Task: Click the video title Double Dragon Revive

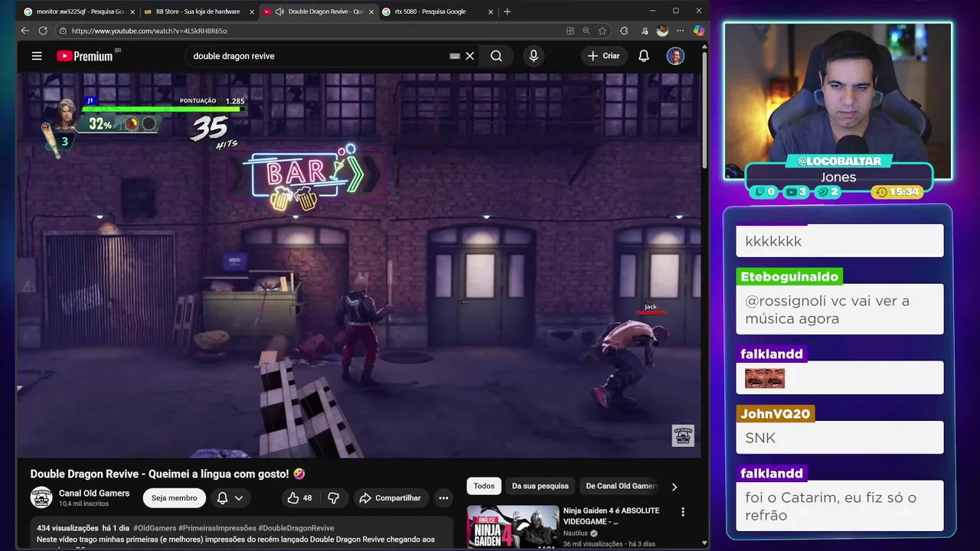Action: click(168, 474)
